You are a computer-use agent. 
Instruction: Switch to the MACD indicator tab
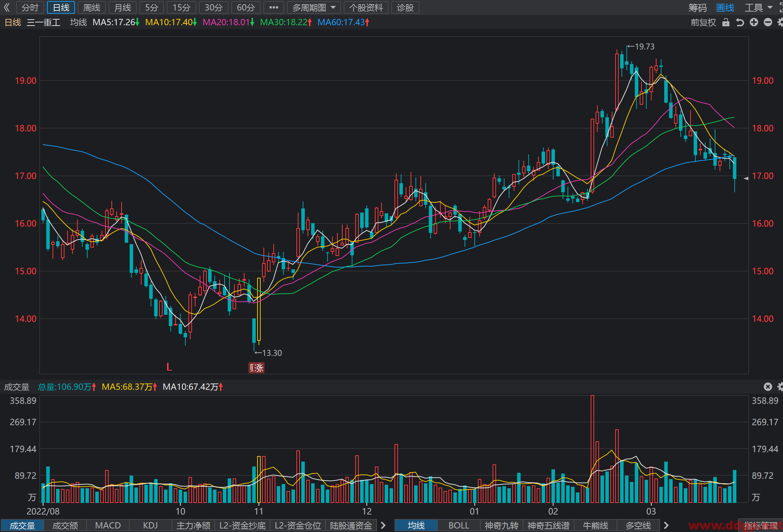coord(108,525)
